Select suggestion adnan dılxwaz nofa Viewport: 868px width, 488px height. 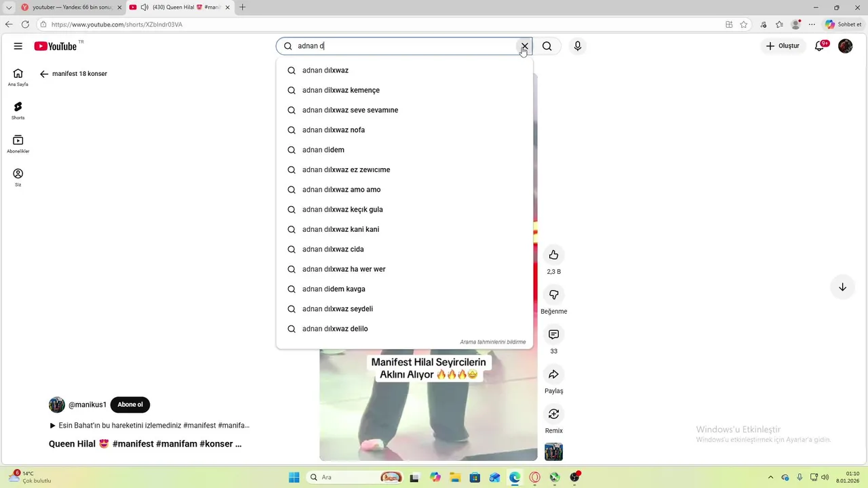(404, 130)
